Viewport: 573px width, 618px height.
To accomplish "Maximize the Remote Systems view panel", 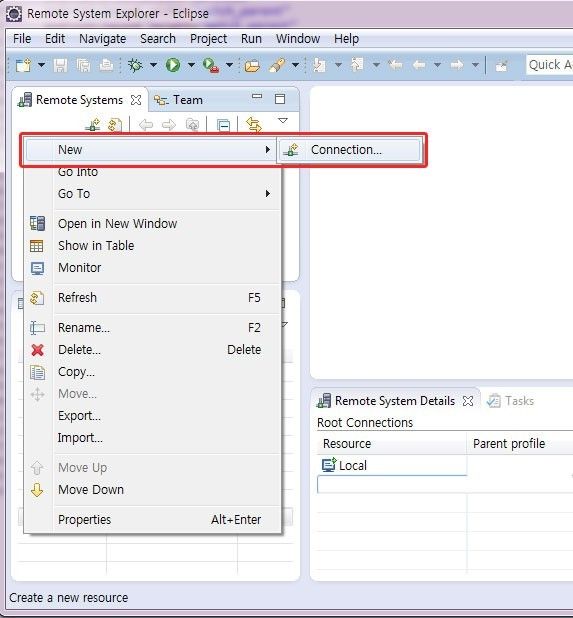I will pyautogui.click(x=280, y=99).
